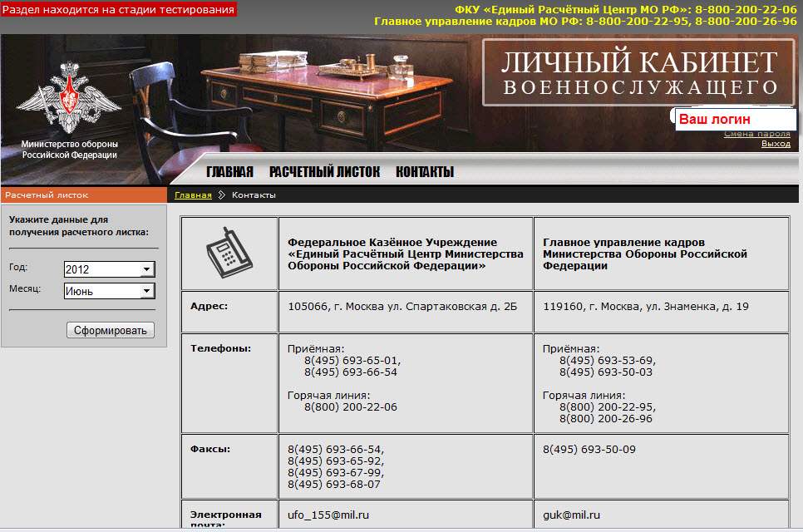The image size is (803, 532).
Task: Log out using the Выход link
Action: coord(776,144)
